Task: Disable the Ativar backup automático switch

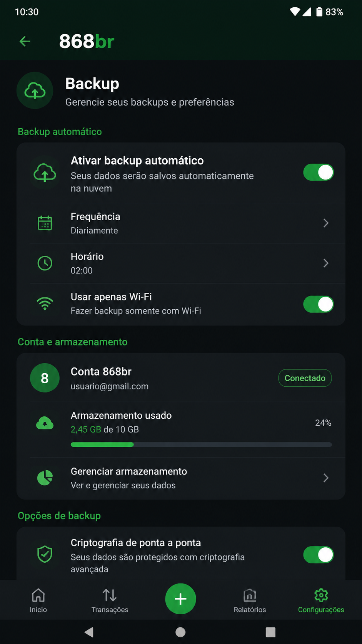Action: click(x=319, y=172)
